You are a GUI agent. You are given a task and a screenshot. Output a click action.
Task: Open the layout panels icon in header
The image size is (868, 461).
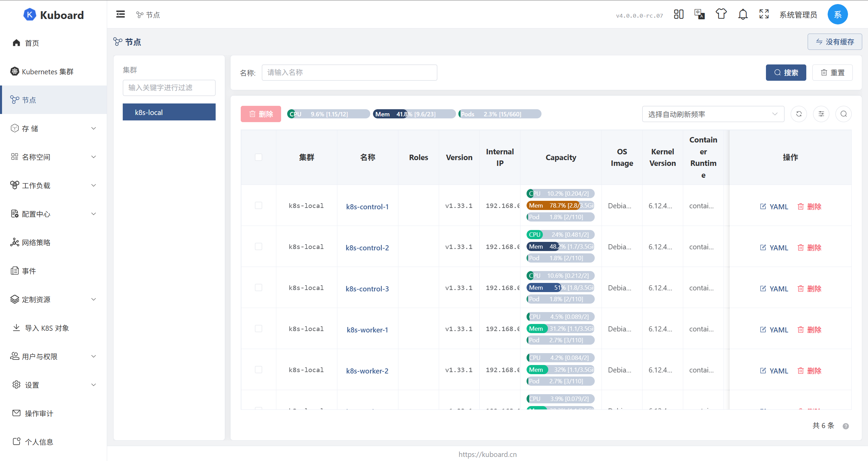678,14
